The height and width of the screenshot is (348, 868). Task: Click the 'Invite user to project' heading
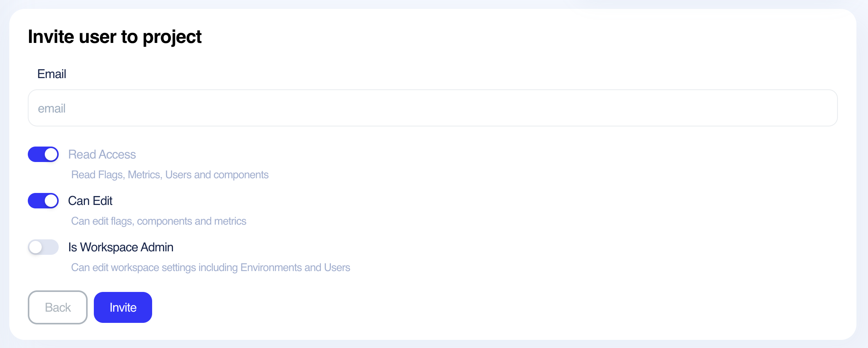pyautogui.click(x=115, y=37)
